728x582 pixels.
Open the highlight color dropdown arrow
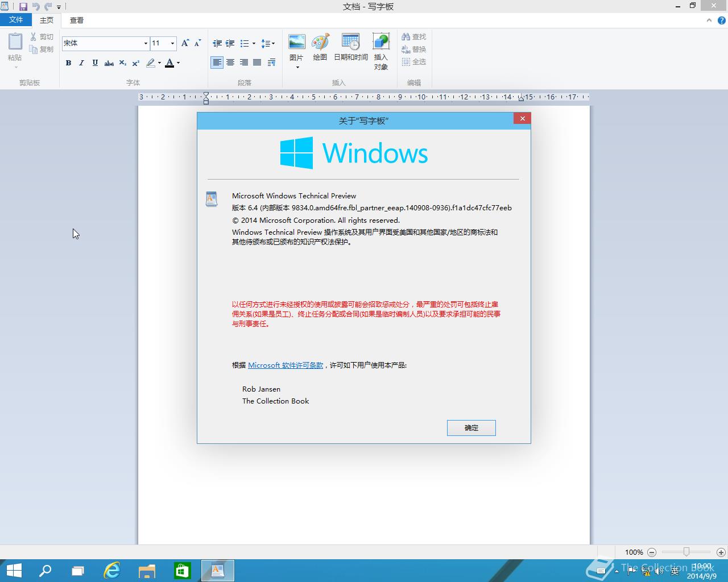(x=159, y=63)
